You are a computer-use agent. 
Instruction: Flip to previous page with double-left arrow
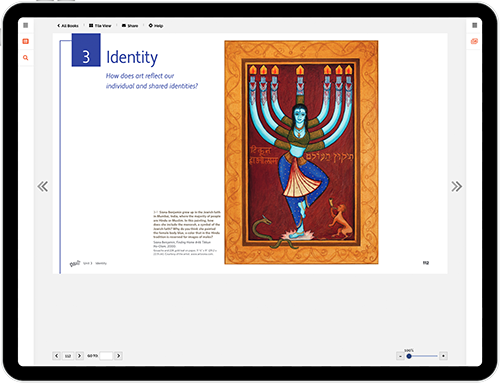43,186
